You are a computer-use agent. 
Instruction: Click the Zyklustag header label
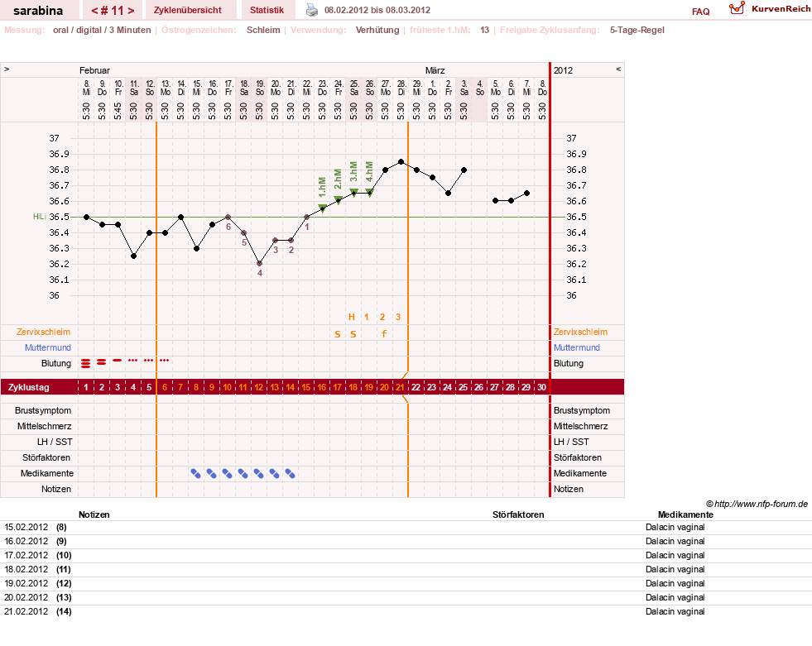click(x=28, y=387)
